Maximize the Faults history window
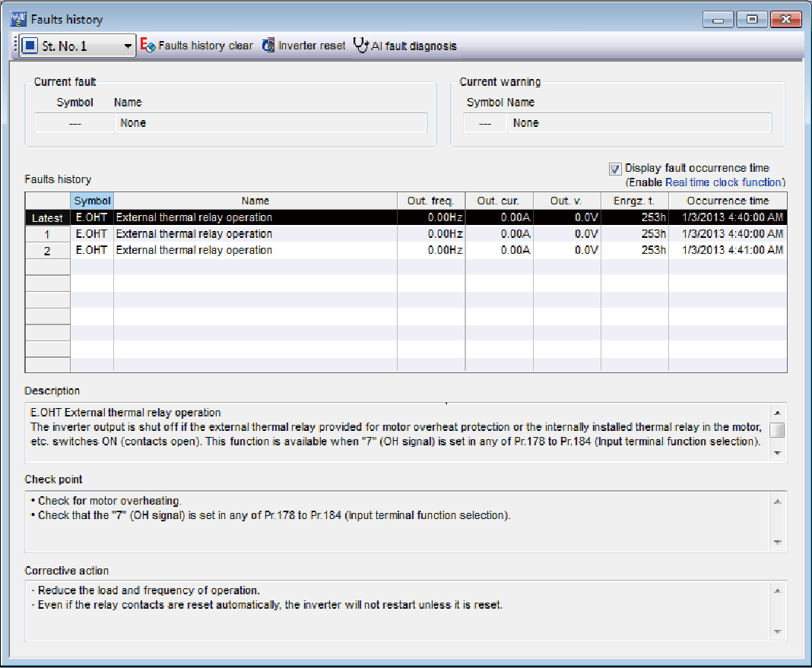The height and width of the screenshot is (668, 812). [752, 19]
